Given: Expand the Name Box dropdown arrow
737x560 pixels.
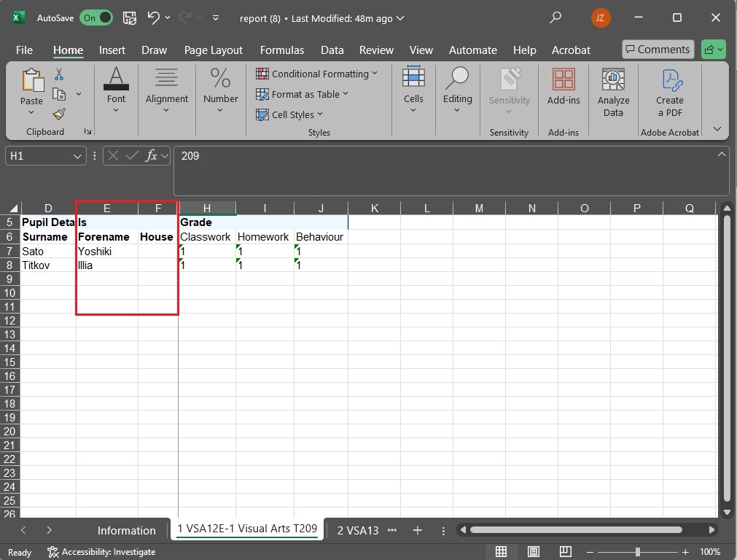Looking at the screenshot, I should coord(78,156).
